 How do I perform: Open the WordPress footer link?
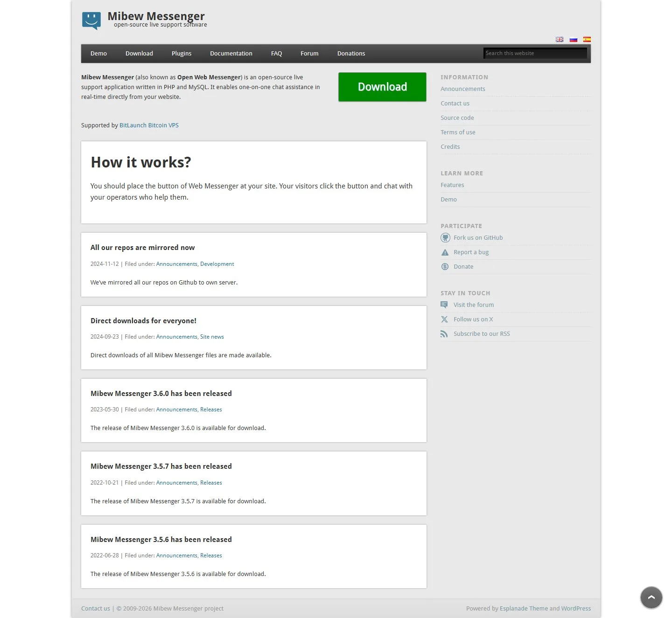point(576,609)
